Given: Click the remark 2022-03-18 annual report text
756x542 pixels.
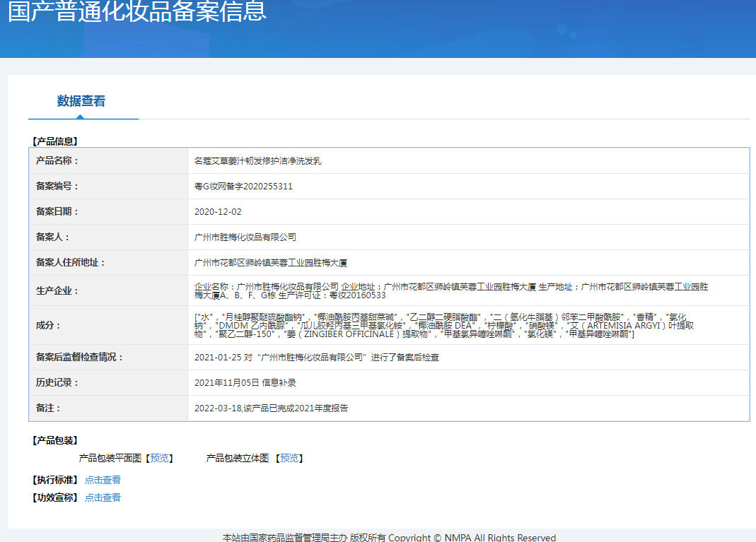Looking at the screenshot, I should [x=272, y=408].
